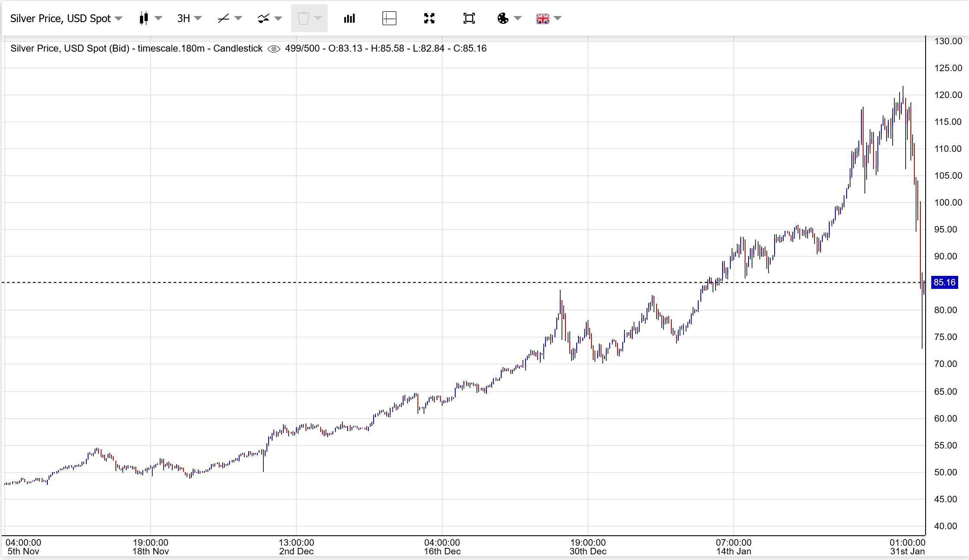969x560 pixels.
Task: Expand arrow beside trend line tool
Action: tap(238, 18)
